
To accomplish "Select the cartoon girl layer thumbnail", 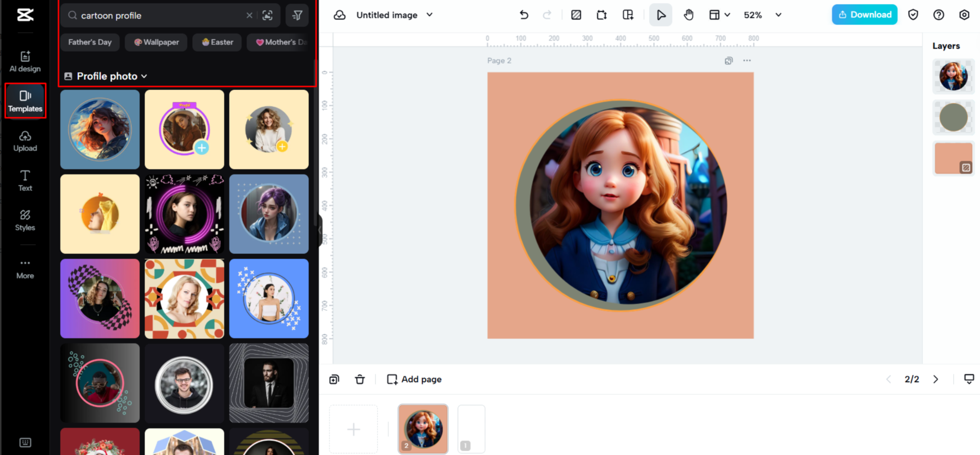I will [953, 76].
